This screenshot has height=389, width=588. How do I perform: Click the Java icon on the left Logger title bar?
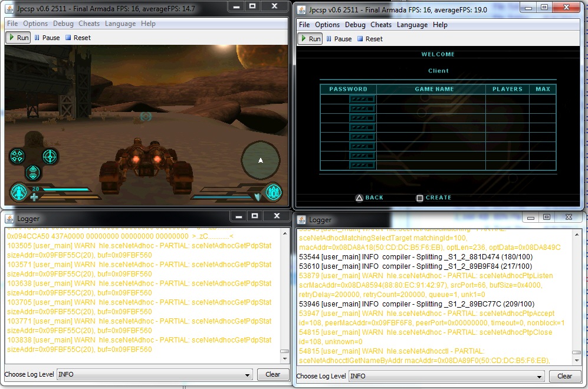point(10,219)
